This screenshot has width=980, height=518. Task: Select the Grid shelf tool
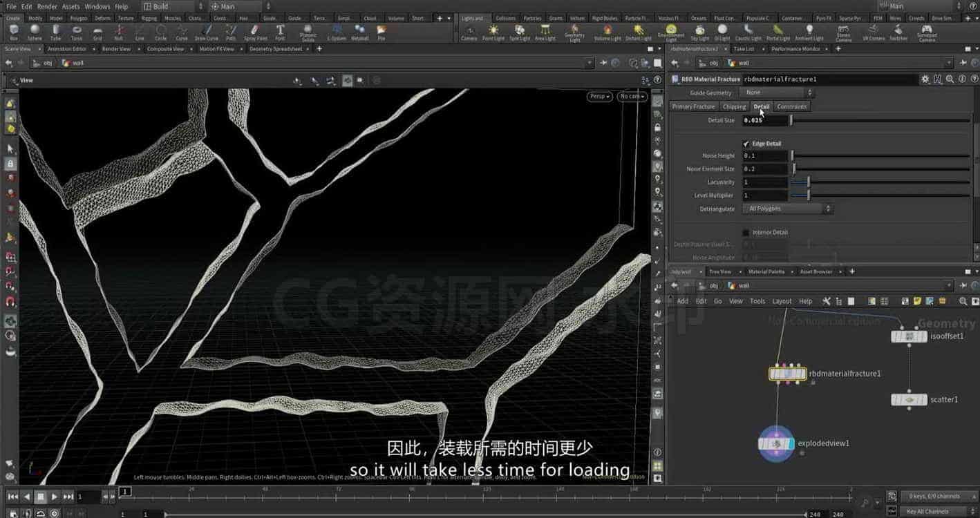click(x=97, y=32)
